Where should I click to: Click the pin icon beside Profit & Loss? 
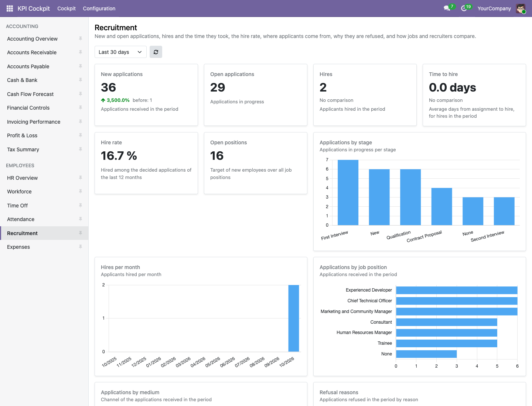[81, 135]
